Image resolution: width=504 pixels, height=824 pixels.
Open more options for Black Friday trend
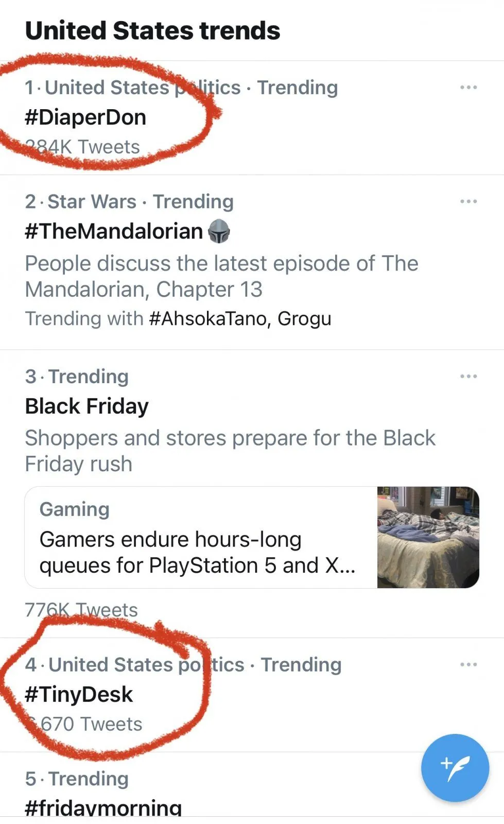pos(468,376)
